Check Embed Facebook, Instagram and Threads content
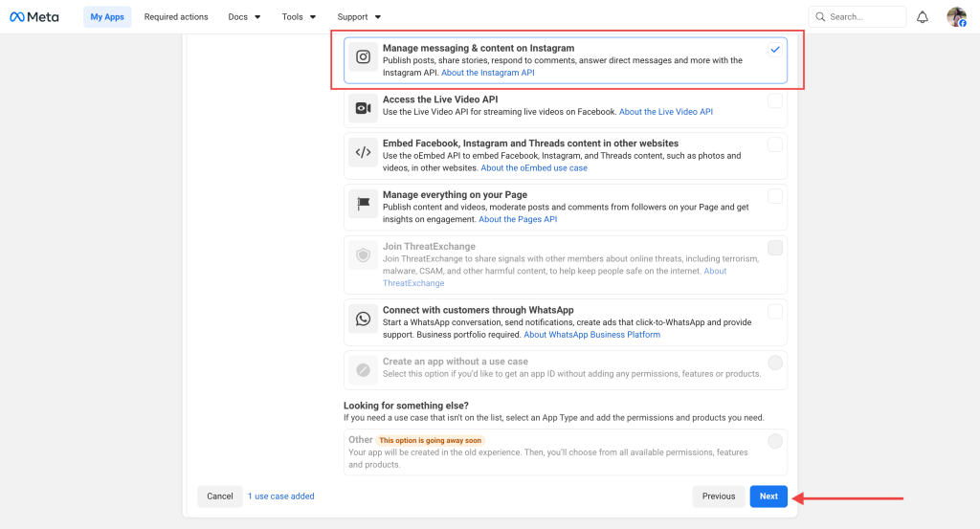The height and width of the screenshot is (529, 980). (775, 144)
